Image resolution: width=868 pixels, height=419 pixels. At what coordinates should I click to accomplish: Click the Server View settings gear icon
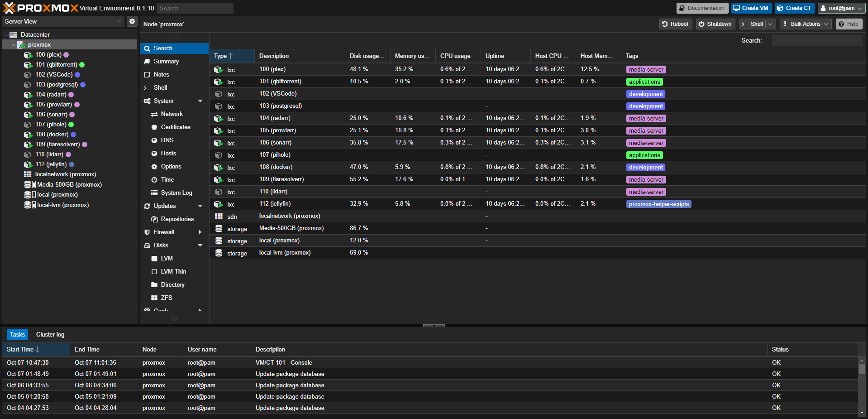click(132, 21)
